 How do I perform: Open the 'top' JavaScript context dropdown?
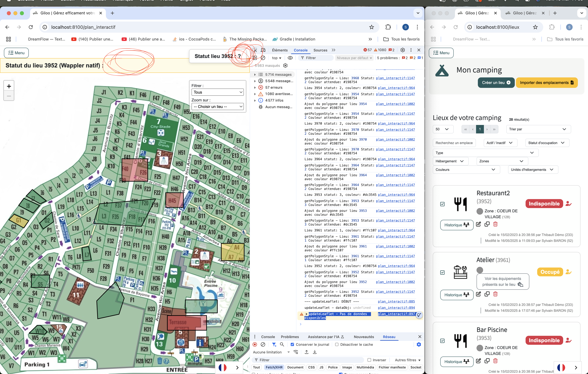[276, 58]
